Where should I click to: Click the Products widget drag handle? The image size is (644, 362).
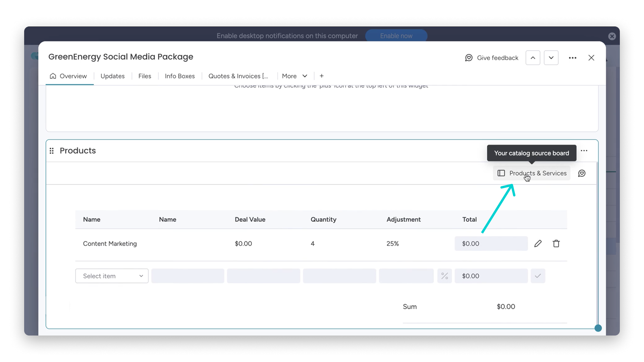[52, 151]
